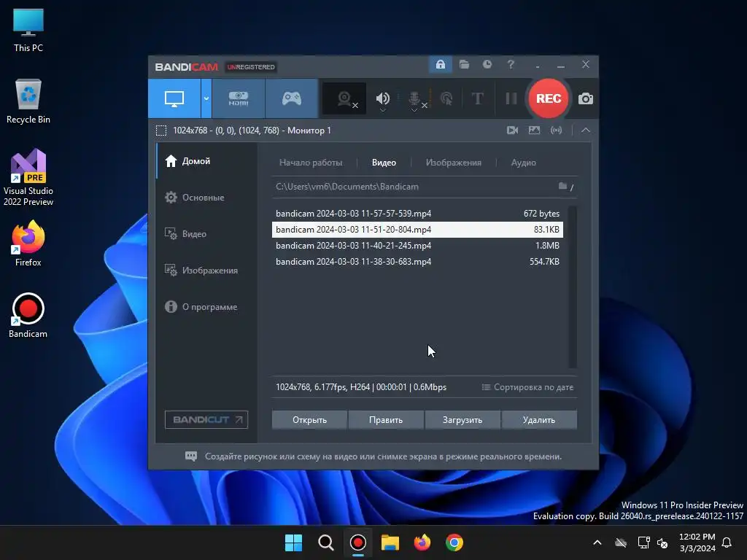Select bandicam 2024-03-03 11-40-21-245.mp4 file
Screen dimensions: 747x560
(x=417, y=246)
